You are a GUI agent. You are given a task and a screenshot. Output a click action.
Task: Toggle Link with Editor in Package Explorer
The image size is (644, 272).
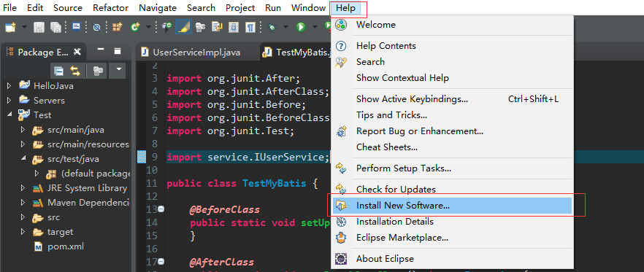[75, 71]
